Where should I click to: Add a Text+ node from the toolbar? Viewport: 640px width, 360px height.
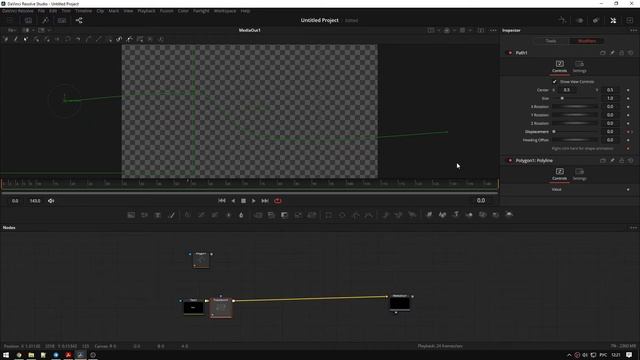click(158, 215)
